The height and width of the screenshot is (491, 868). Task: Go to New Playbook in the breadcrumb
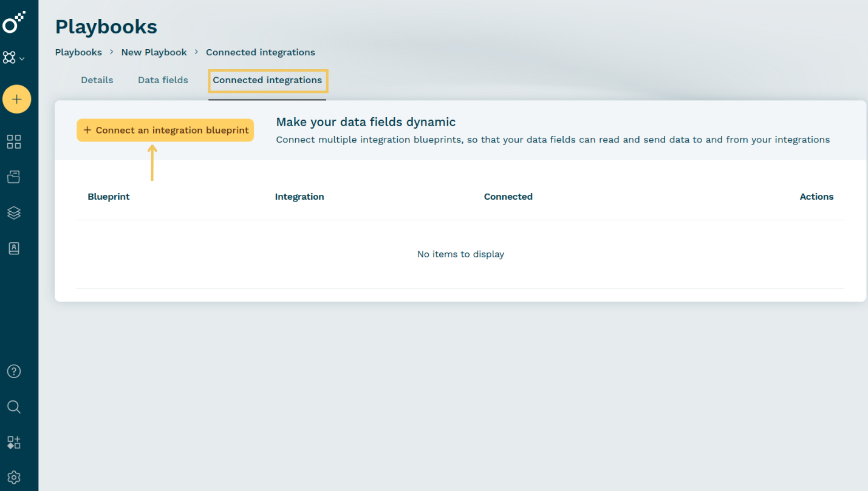[x=154, y=52]
